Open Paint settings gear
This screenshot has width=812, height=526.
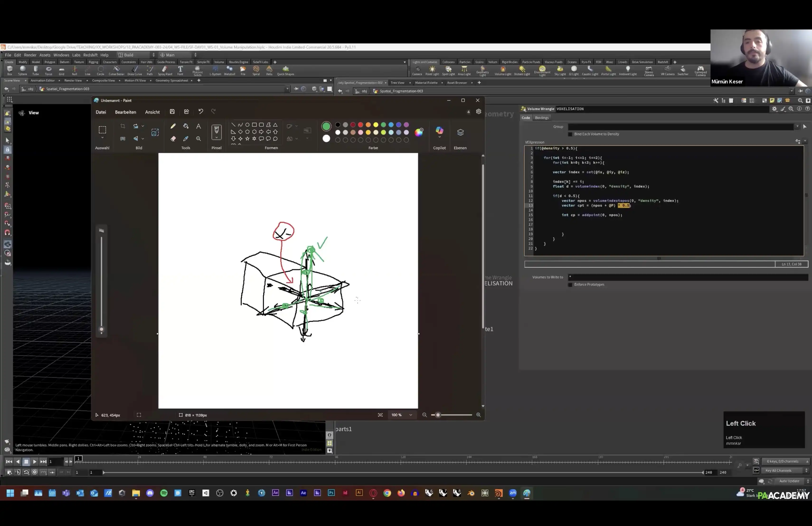pyautogui.click(x=479, y=112)
